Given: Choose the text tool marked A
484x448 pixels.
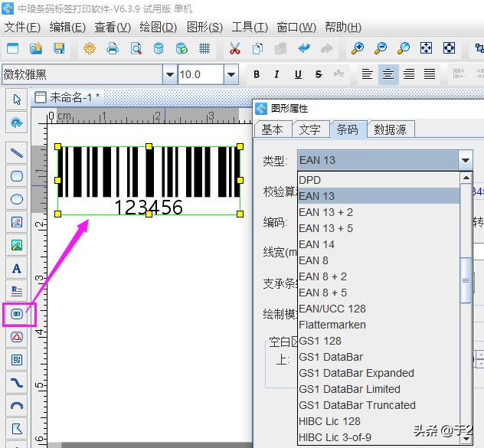Looking at the screenshot, I should (x=17, y=269).
